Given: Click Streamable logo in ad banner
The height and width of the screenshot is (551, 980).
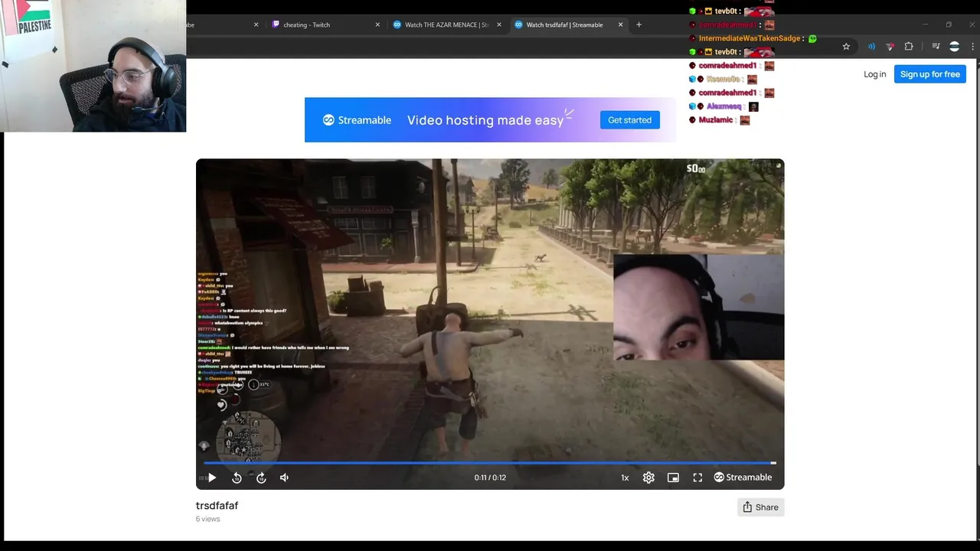Looking at the screenshot, I should click(357, 120).
